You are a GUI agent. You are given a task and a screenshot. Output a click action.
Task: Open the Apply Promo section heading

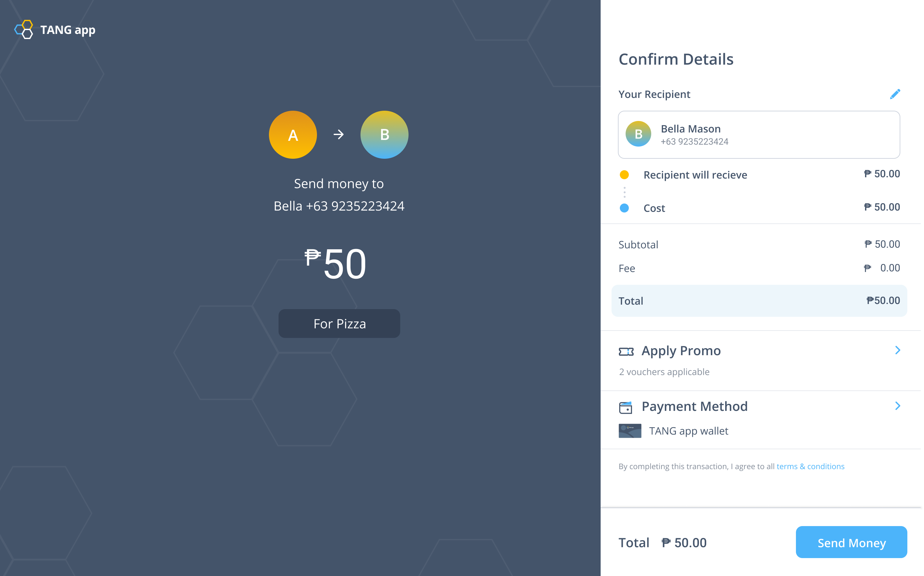[x=681, y=350]
